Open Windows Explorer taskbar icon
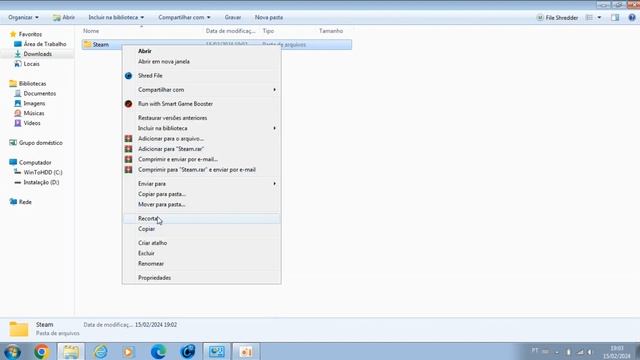Viewport: 640px width, 360px height. 71,351
